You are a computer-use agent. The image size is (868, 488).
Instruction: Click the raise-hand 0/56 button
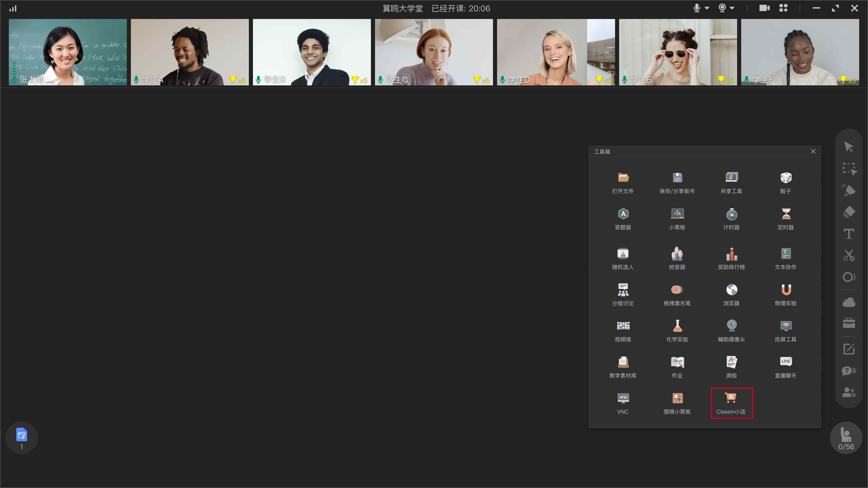(x=846, y=438)
